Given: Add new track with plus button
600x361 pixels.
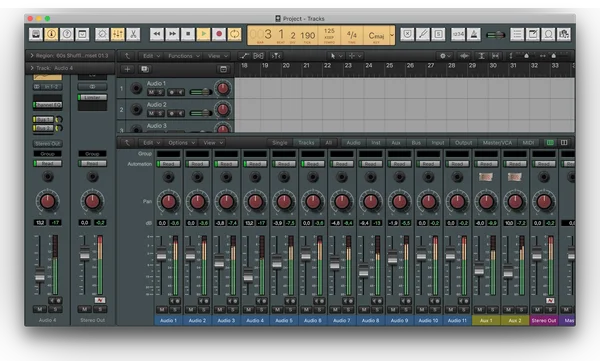Looking at the screenshot, I should (x=127, y=69).
